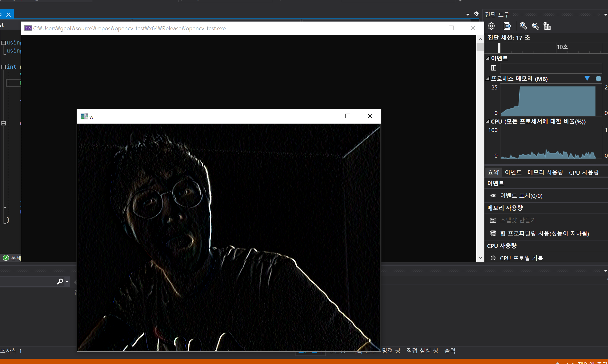Click the editor tab settings gear

point(476,14)
